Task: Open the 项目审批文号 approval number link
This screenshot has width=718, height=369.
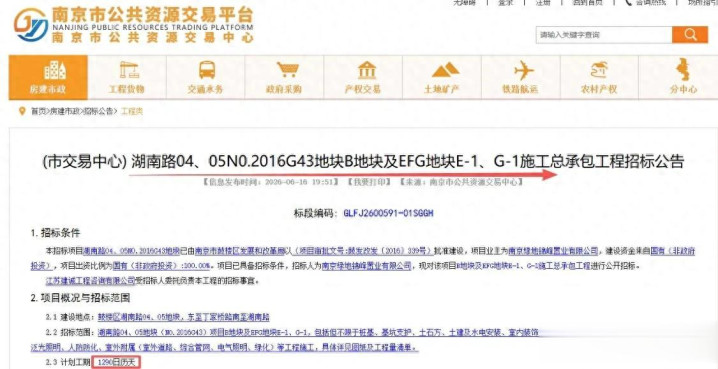Action: 364,251
